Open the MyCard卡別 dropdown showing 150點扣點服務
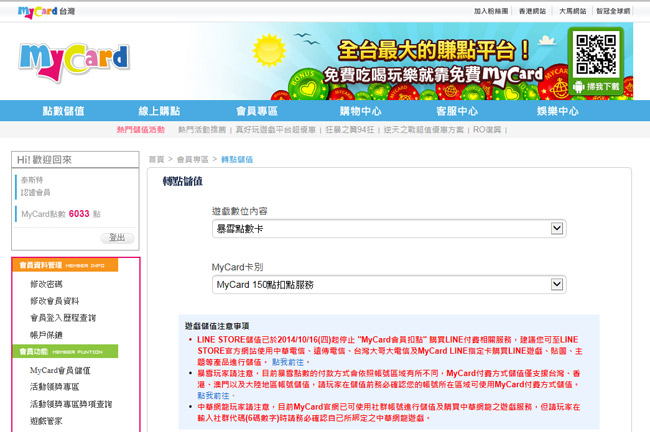Viewport: 650px width, 432px height. tap(389, 285)
